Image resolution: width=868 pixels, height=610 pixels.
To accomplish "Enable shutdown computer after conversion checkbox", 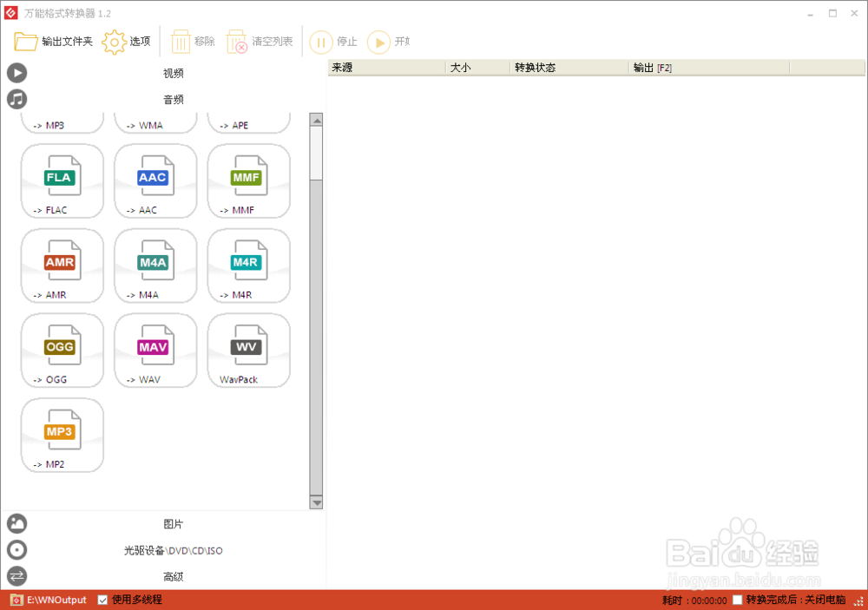I will tap(737, 600).
